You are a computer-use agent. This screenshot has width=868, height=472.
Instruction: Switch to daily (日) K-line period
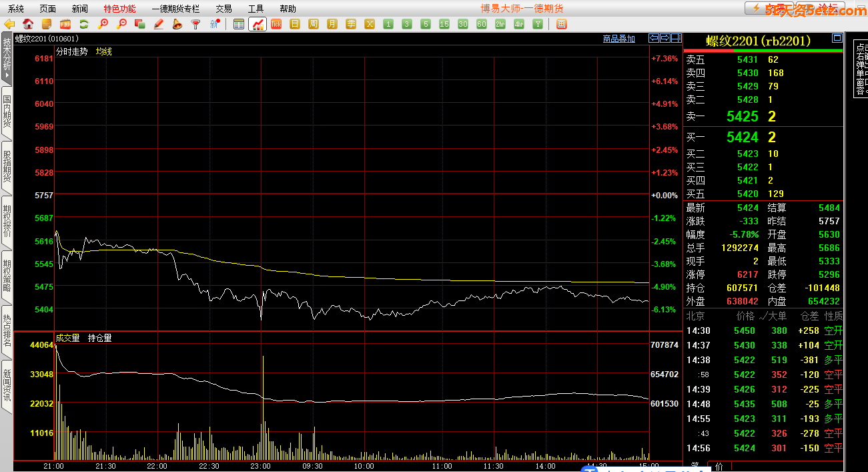click(295, 24)
